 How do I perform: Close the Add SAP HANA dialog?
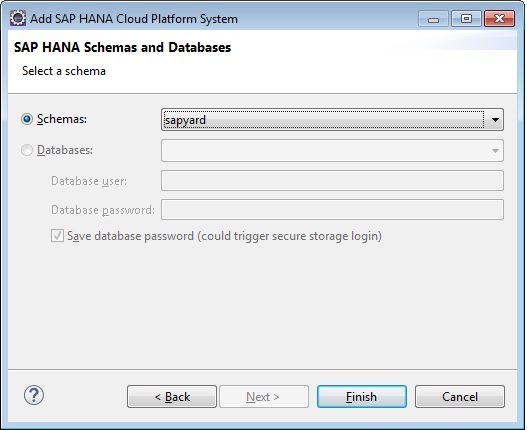click(499, 18)
